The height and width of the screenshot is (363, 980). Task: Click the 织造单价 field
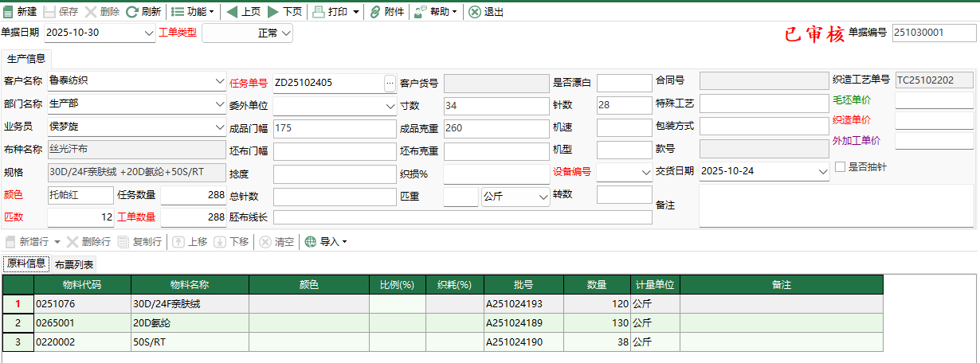coord(935,121)
